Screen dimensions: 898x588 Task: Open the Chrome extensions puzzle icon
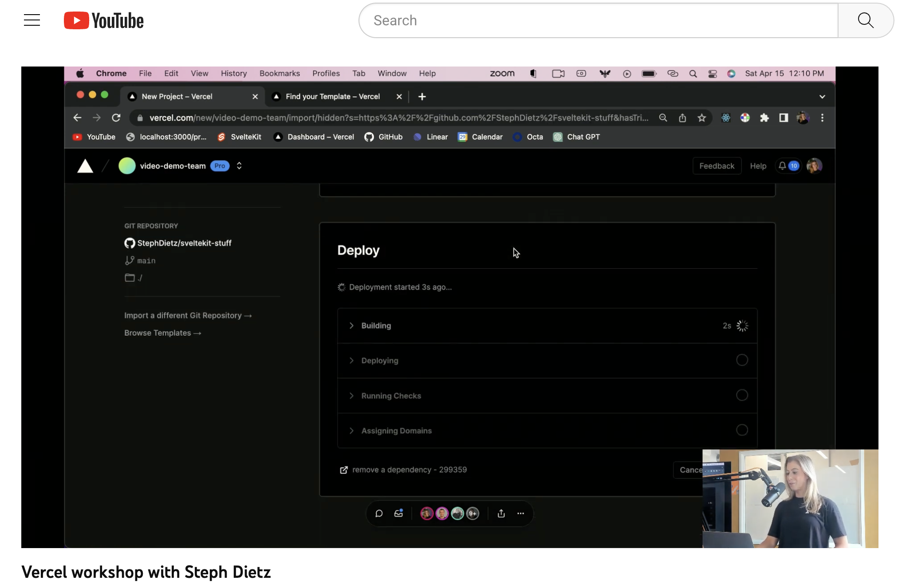point(764,118)
